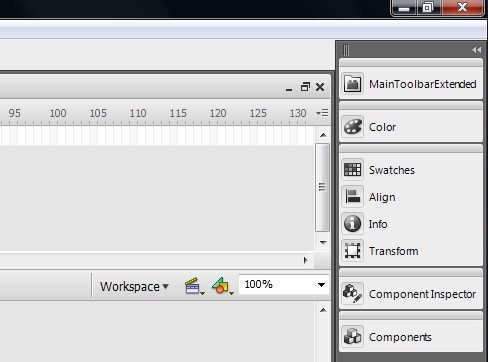This screenshot has height=362, width=488.
Task: Click into the 100% zoom field
Action: point(277,284)
